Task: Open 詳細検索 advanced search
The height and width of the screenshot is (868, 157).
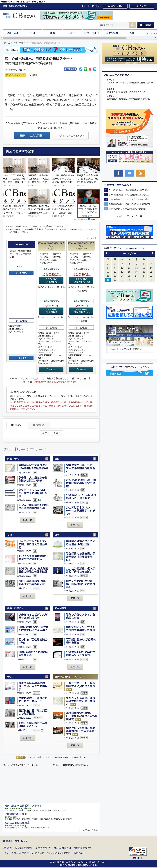Action: (146, 25)
